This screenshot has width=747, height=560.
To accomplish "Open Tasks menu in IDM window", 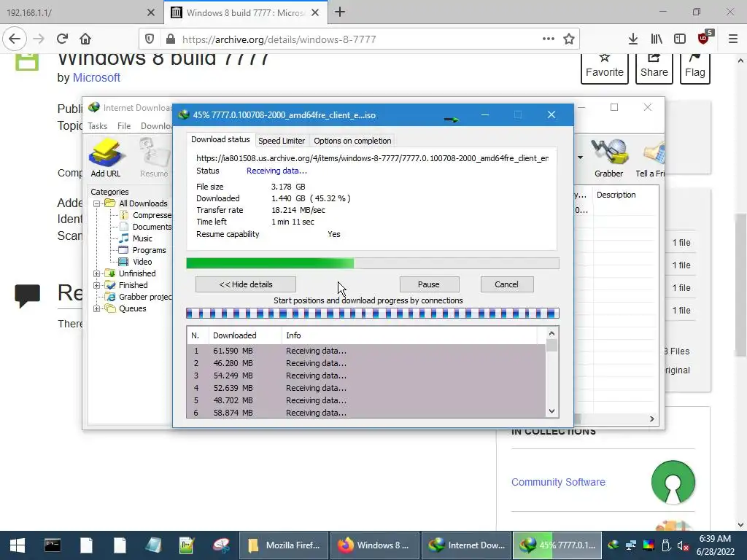I will coord(97,125).
